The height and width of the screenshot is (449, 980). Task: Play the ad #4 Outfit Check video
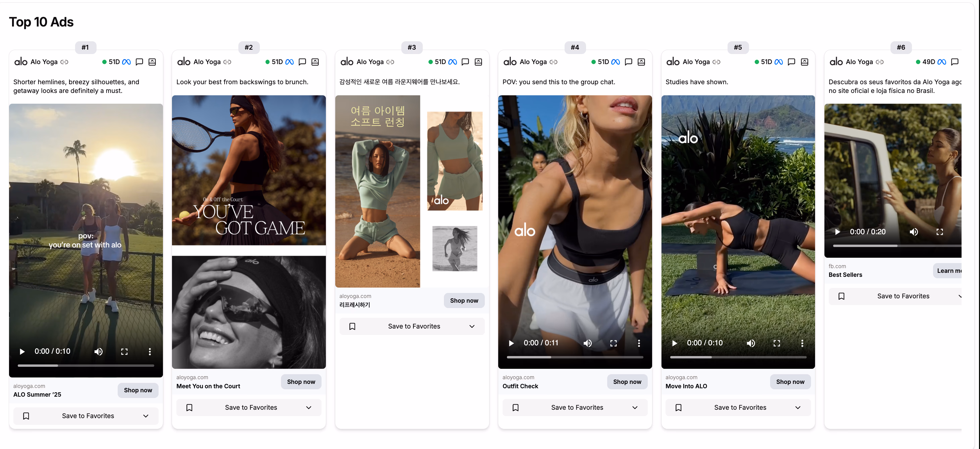[x=511, y=343]
